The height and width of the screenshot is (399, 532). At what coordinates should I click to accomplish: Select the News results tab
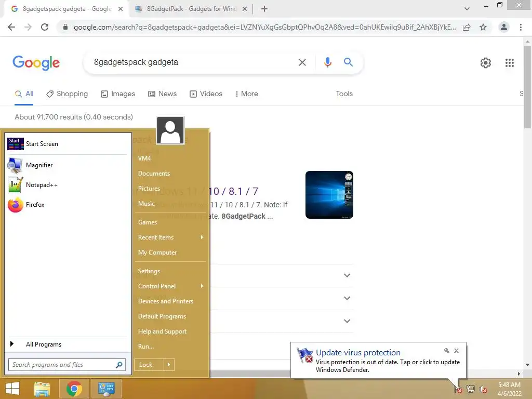coord(163,94)
